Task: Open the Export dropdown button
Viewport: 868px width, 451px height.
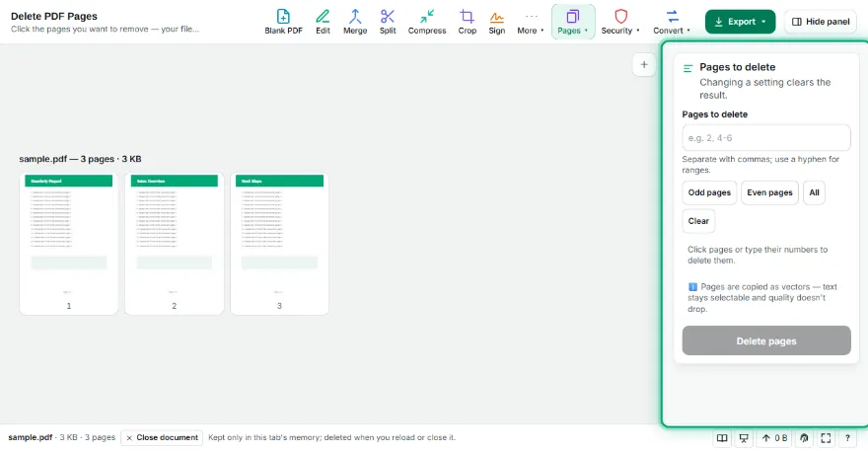Action: coord(740,22)
